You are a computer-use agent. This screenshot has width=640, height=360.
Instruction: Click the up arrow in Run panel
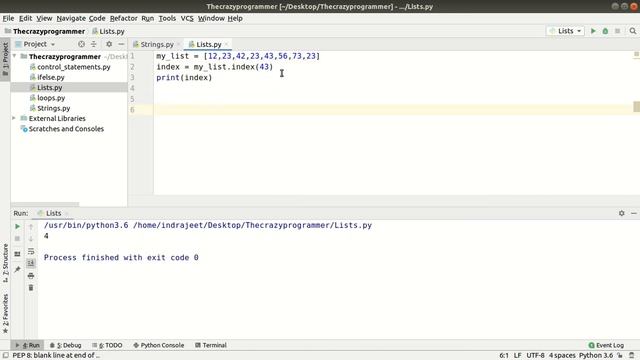click(x=31, y=227)
